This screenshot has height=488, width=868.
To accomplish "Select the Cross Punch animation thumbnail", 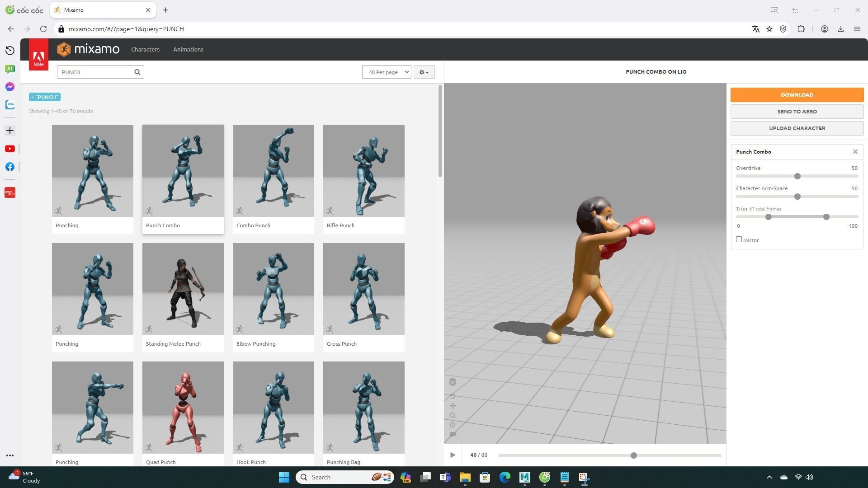I will click(364, 289).
